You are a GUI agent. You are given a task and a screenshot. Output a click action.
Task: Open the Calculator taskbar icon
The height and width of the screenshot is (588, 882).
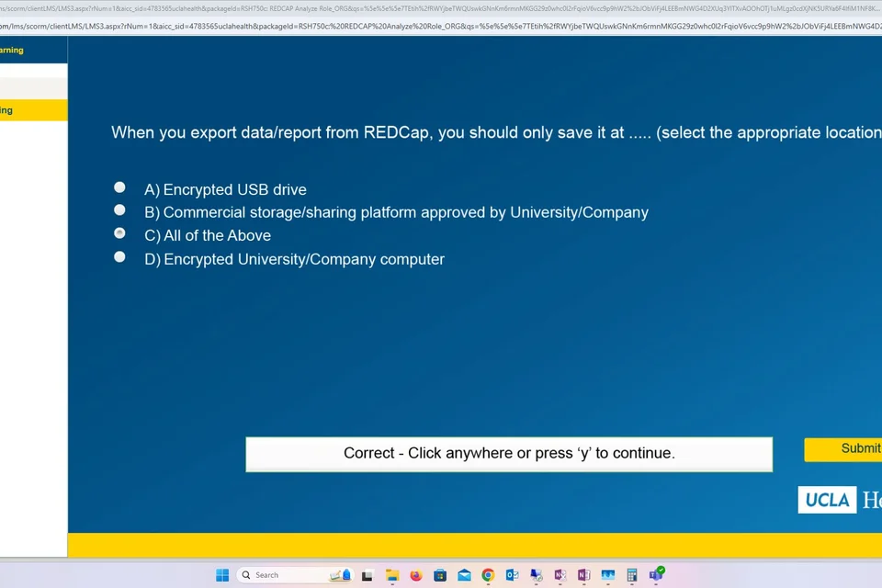click(632, 575)
